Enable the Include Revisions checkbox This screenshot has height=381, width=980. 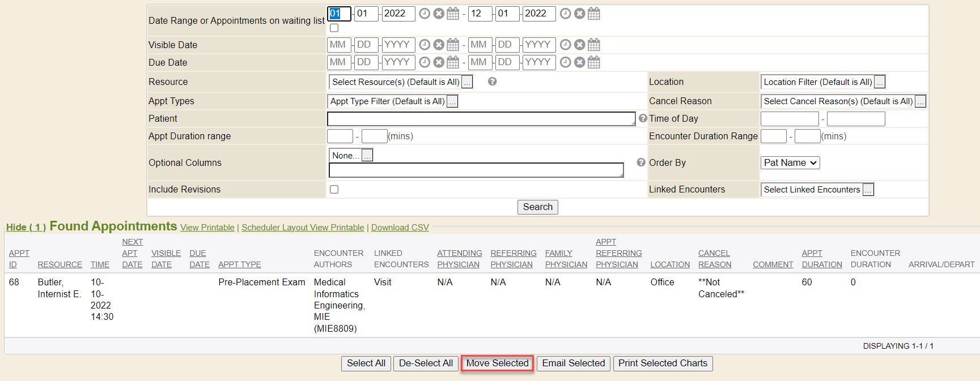[334, 190]
